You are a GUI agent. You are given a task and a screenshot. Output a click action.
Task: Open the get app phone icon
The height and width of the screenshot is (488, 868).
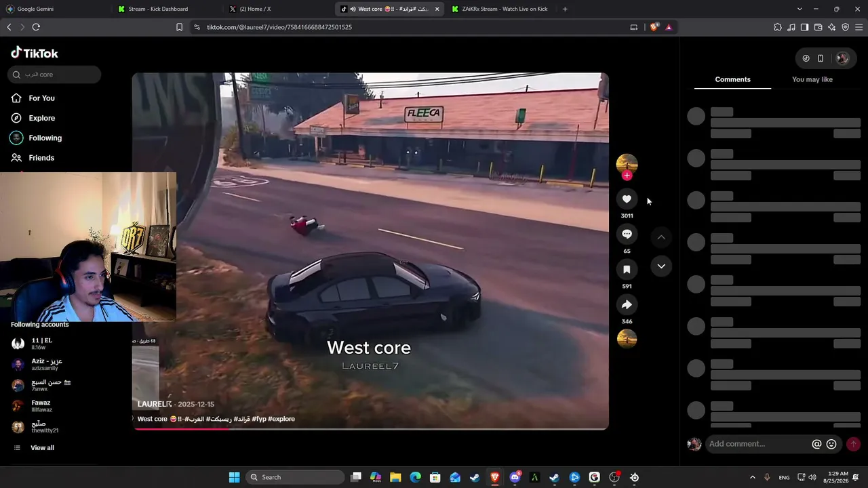[821, 58]
